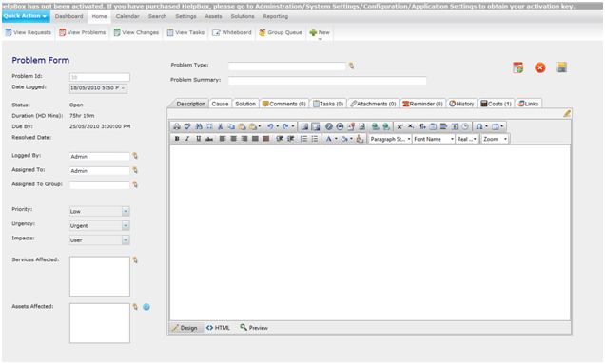Open the Comments (0) tab
This screenshot has width=605, height=364.
click(x=284, y=104)
